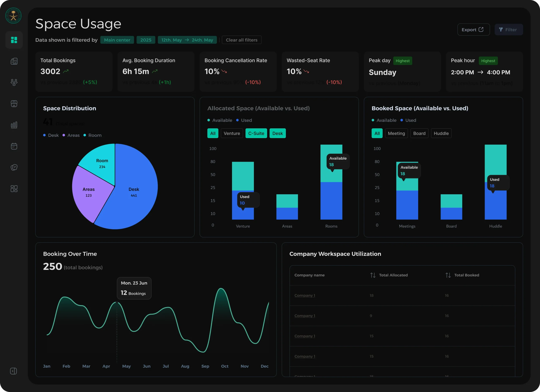Toggle the Desk filter chip
The height and width of the screenshot is (392, 540).
[x=277, y=133]
